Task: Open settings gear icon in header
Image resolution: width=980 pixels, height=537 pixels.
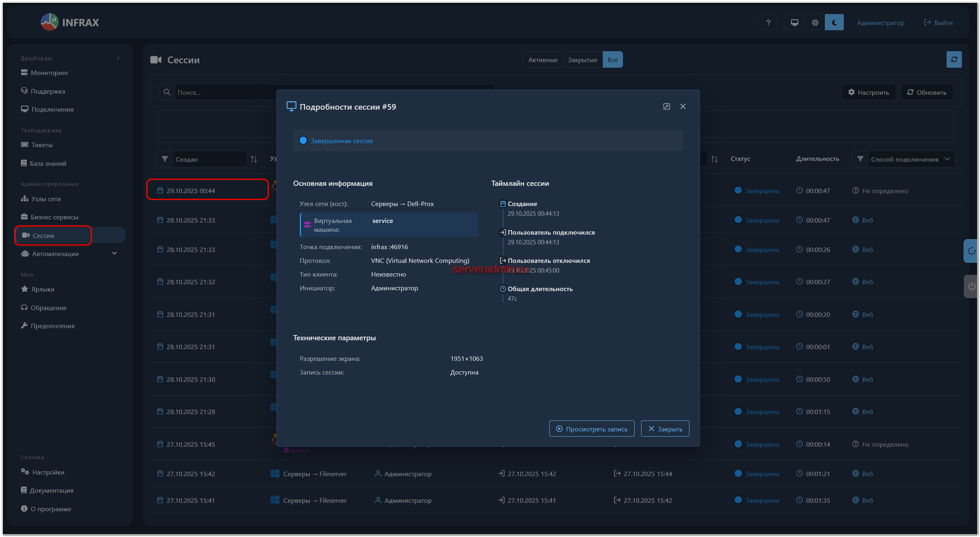Action: click(x=815, y=23)
